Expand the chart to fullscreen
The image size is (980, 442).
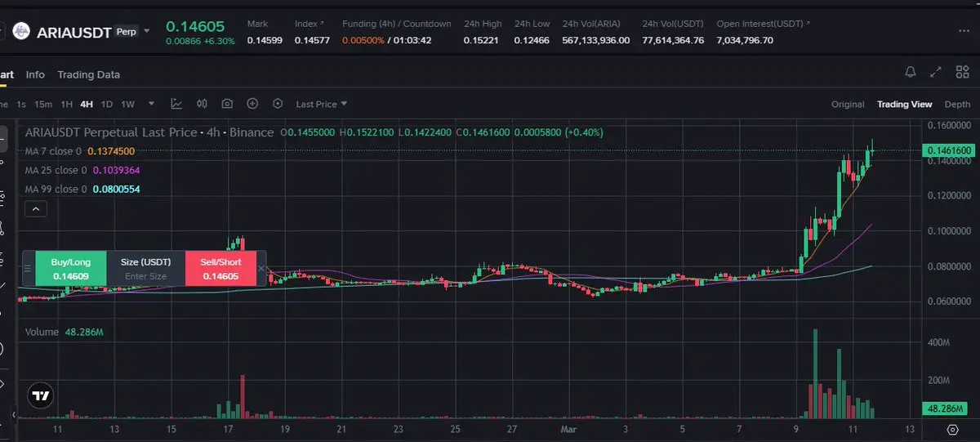pyautogui.click(x=937, y=73)
